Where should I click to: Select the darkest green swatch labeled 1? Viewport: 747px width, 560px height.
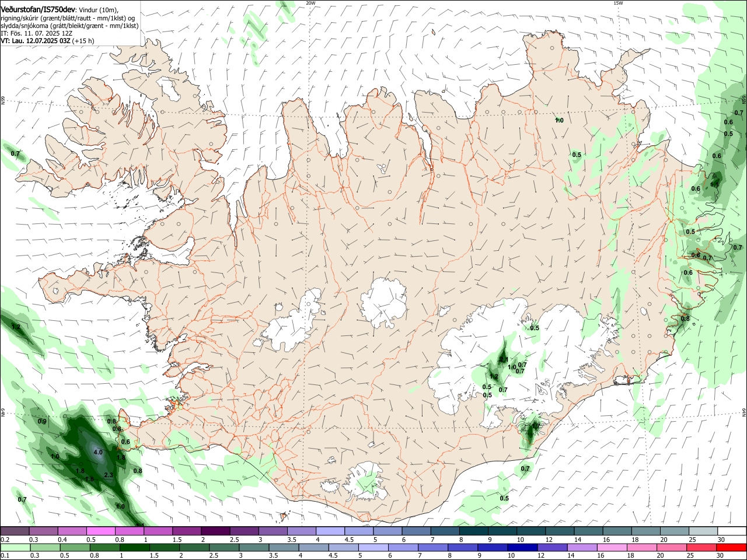(x=134, y=548)
